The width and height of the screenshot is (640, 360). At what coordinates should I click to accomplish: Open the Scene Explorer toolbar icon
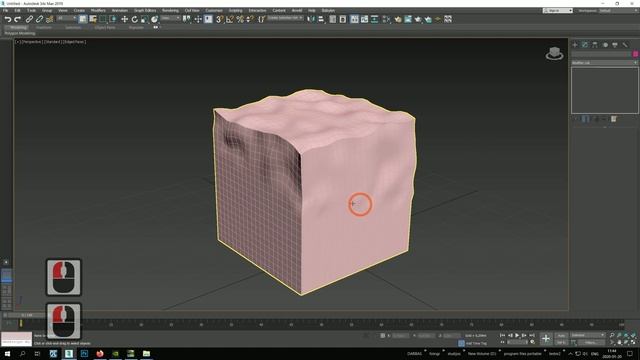(x=333, y=19)
